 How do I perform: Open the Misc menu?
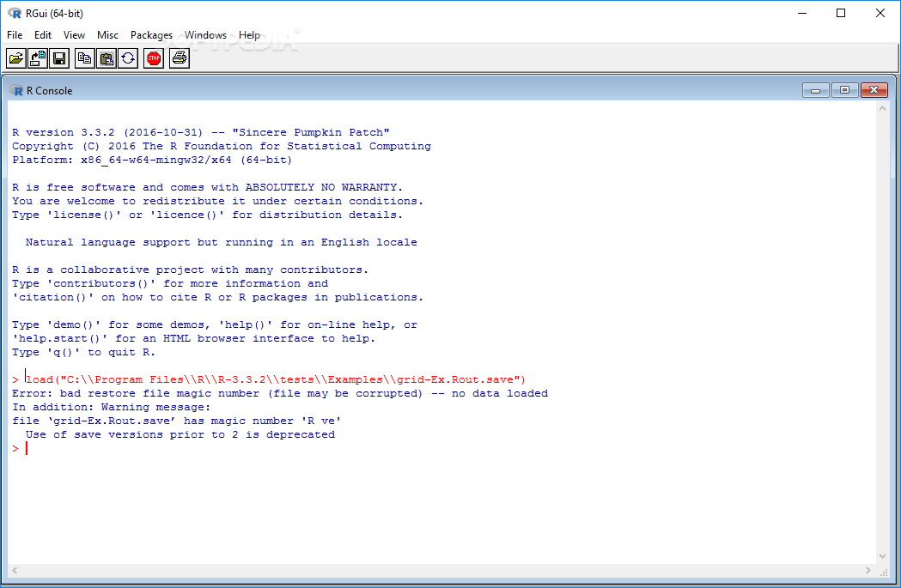(x=107, y=35)
